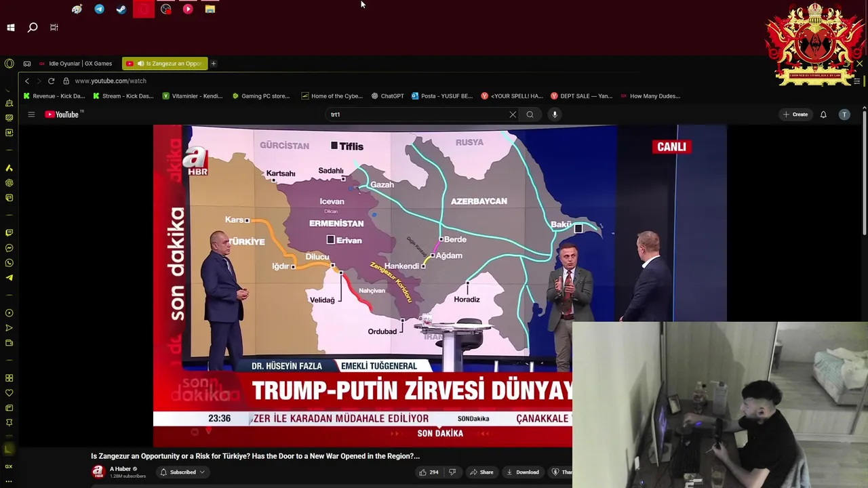Viewport: 868px width, 488px height.
Task: Open Posta - YUSUF BE bookmark
Action: [x=442, y=96]
